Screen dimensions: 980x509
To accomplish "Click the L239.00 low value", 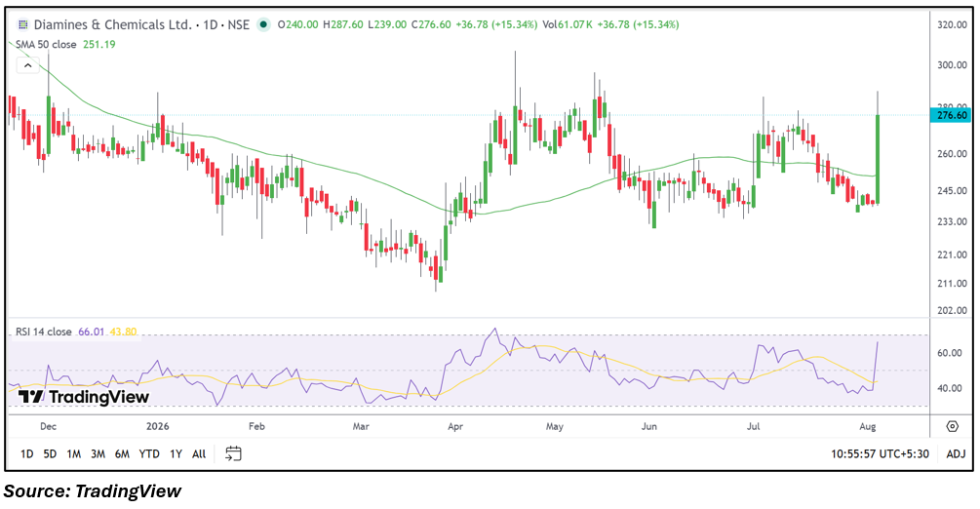I will pyautogui.click(x=387, y=25).
